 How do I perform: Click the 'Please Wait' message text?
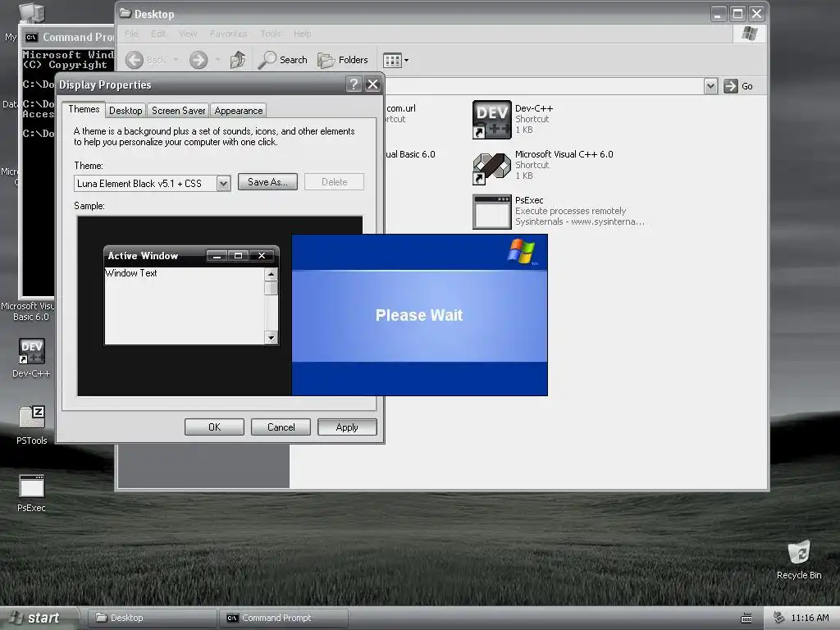click(x=419, y=315)
